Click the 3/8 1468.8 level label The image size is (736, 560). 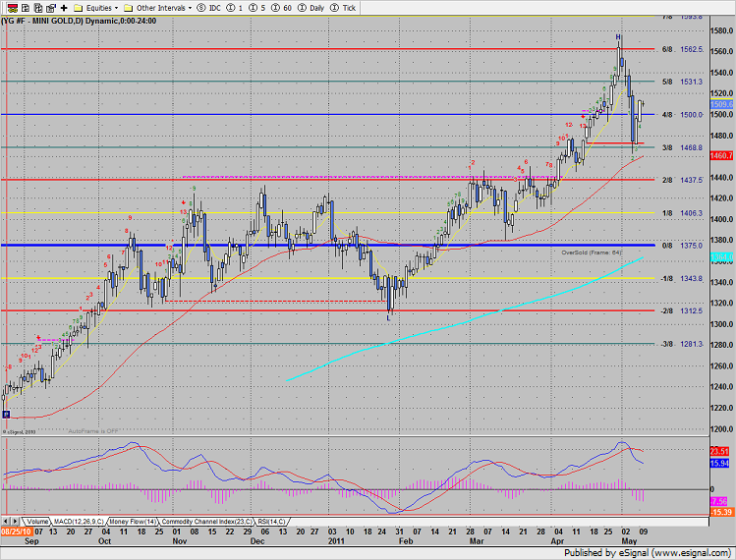tap(683, 147)
